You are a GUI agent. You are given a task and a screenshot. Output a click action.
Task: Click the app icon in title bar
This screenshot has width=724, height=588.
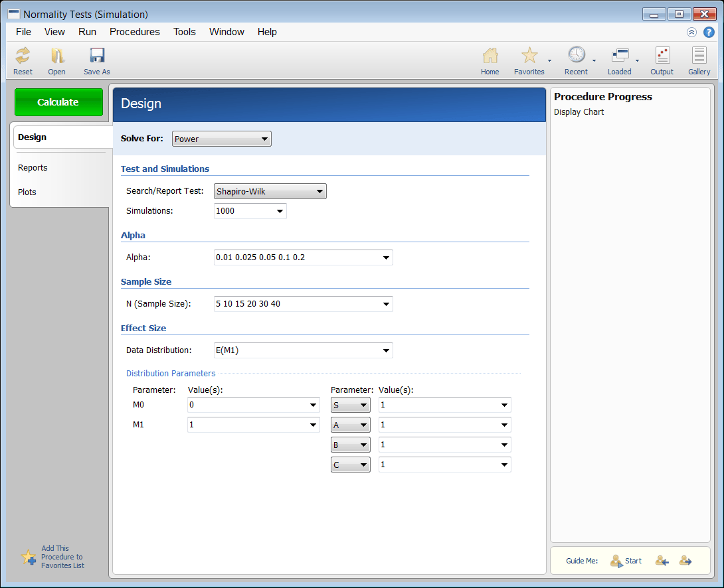[14, 14]
